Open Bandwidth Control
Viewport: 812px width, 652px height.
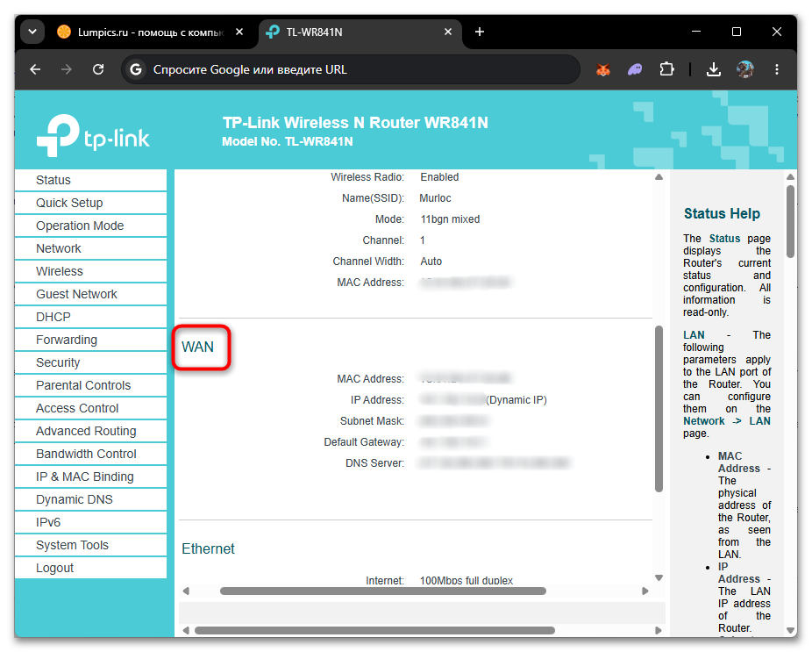tap(90, 454)
